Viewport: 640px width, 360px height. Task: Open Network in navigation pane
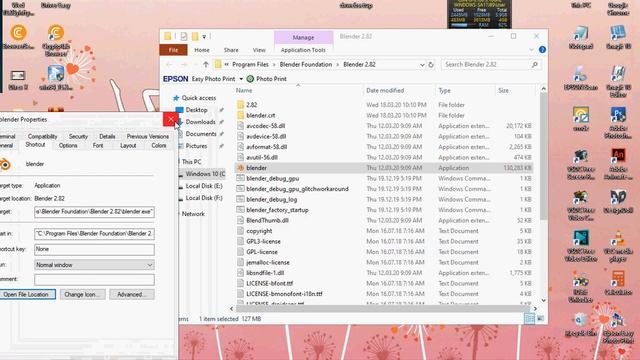coord(193,213)
